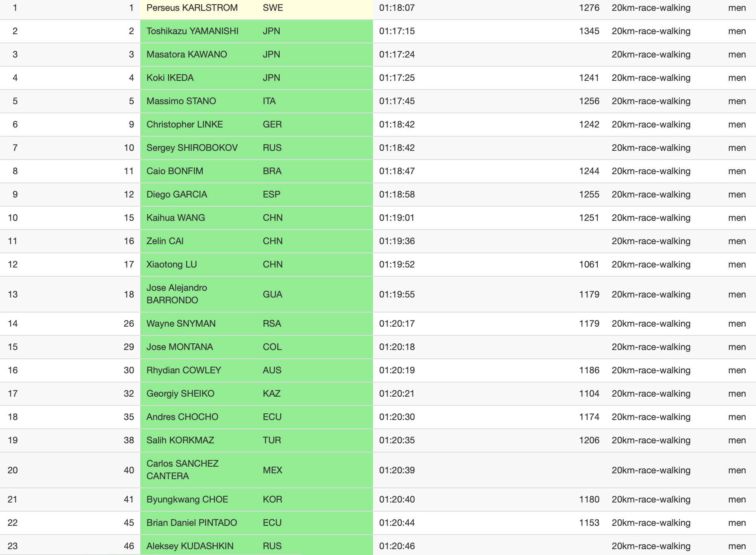Click Rhydian COWLEY time 01:20:19

pos(397,370)
